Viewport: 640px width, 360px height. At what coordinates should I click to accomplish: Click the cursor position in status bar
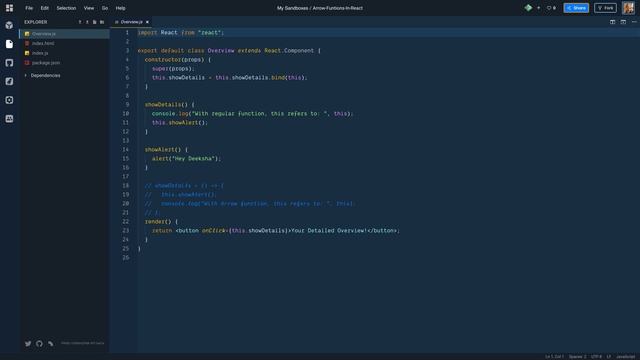(554, 357)
